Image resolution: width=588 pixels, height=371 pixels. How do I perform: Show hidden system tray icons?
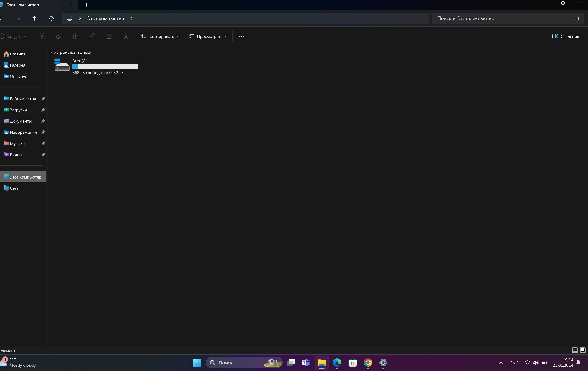pyautogui.click(x=501, y=363)
